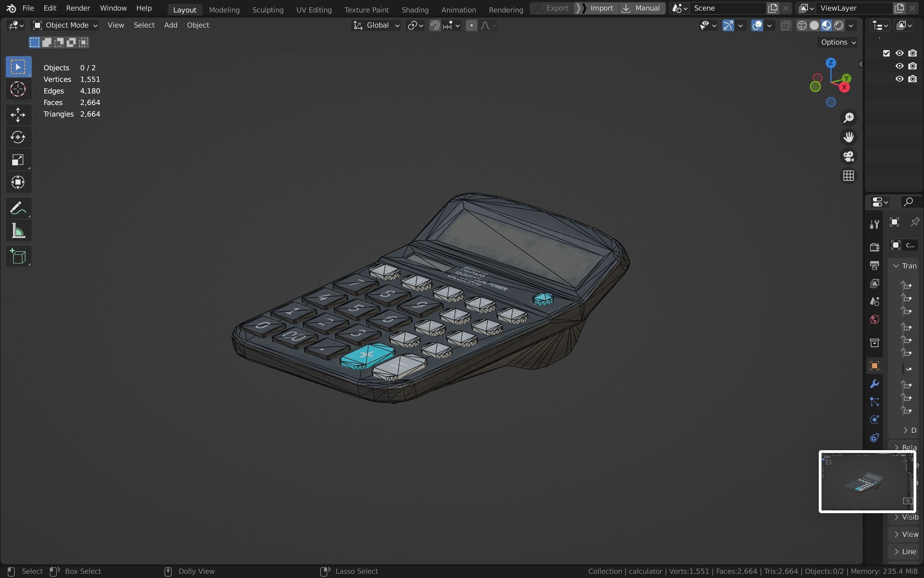Click the properties panel pin icon

[x=915, y=222]
